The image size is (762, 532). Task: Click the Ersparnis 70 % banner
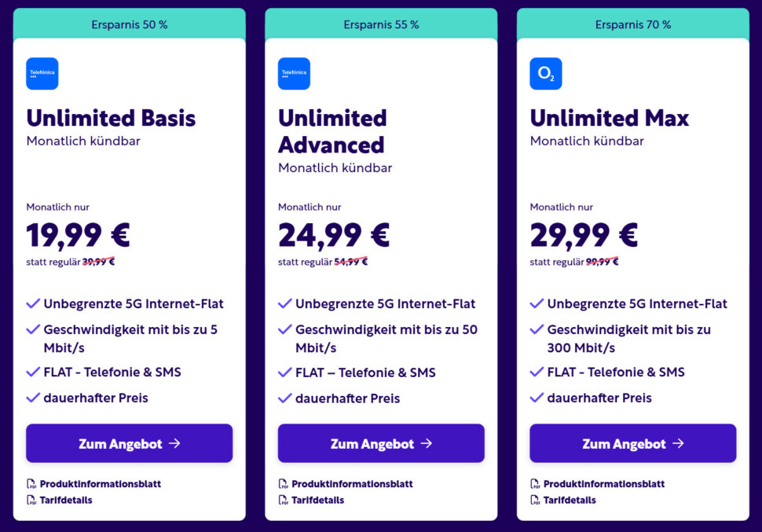[632, 24]
